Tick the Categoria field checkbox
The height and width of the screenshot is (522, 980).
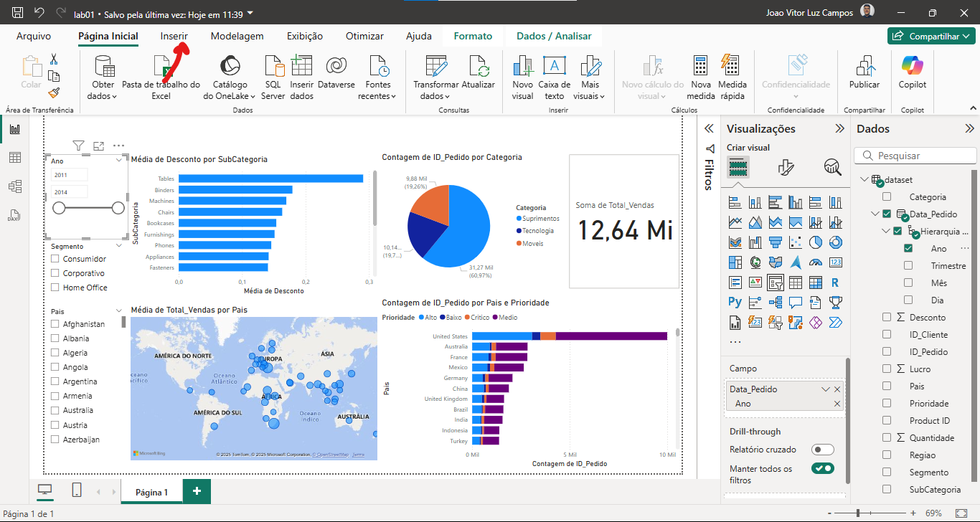[x=887, y=196]
